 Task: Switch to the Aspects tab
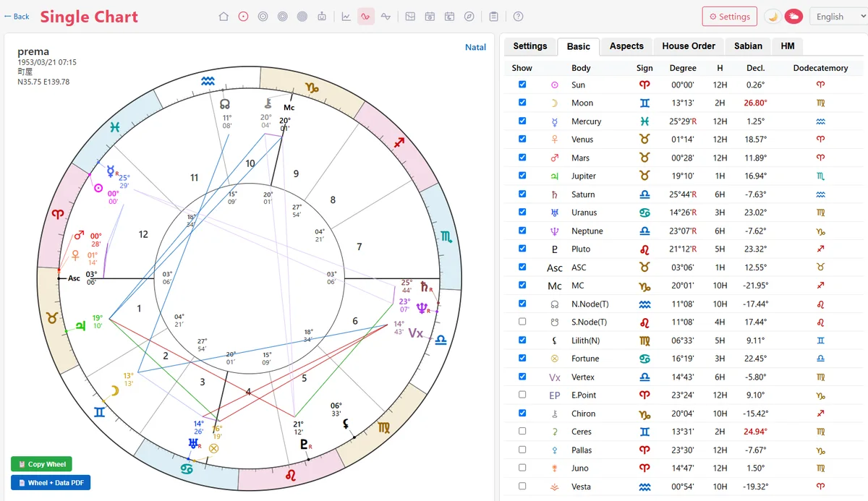626,46
